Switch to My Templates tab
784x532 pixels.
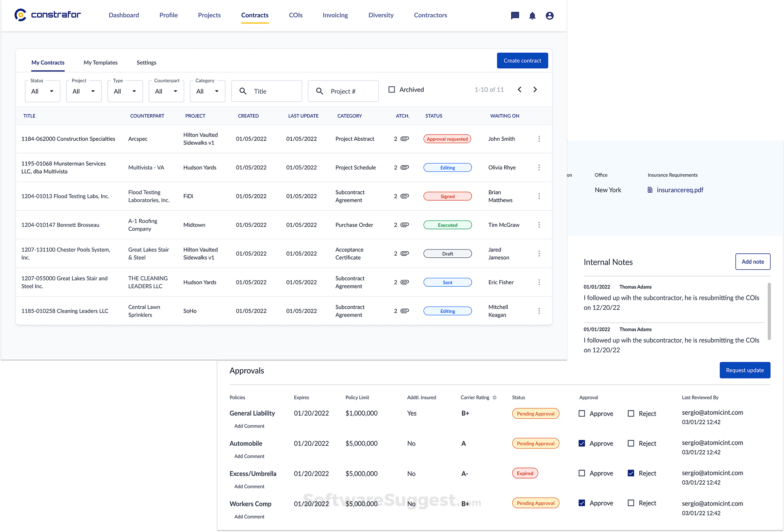click(101, 62)
